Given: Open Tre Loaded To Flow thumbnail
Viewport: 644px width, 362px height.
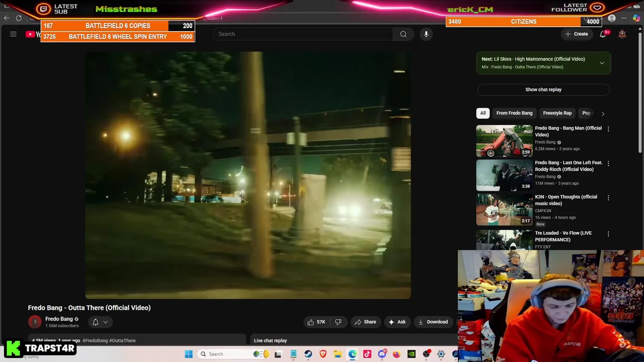Looking at the screenshot, I should [504, 240].
